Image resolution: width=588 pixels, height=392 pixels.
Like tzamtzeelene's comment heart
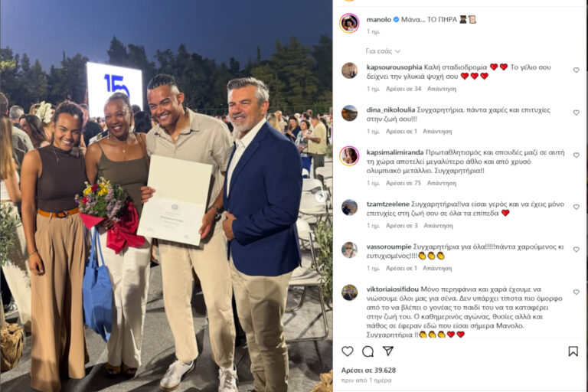pos(576,207)
